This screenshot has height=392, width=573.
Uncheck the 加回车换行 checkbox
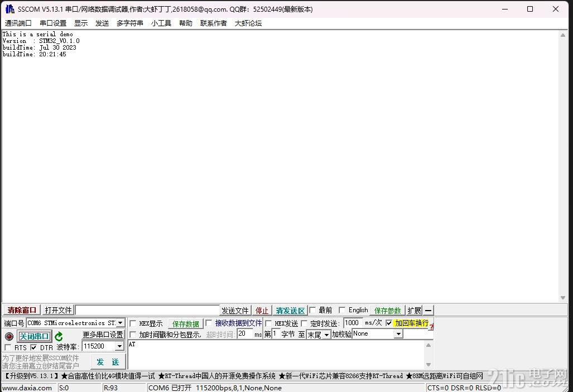click(x=389, y=323)
